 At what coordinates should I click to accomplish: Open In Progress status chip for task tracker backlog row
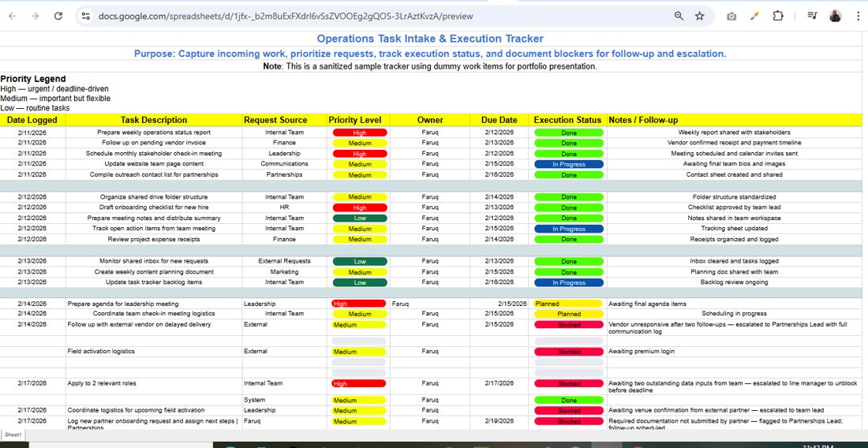pos(568,282)
